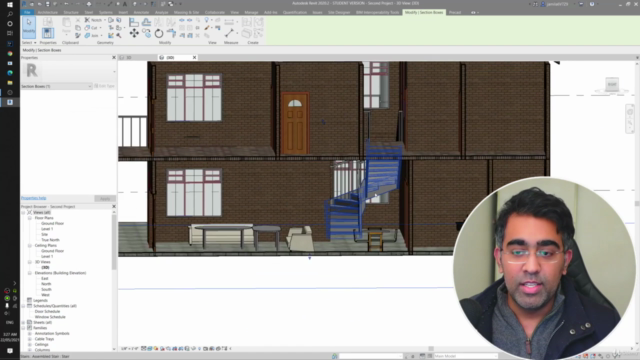Open the Ground Floor floor plan
Image resolution: width=640 pixels, height=360 pixels.
tap(52, 223)
